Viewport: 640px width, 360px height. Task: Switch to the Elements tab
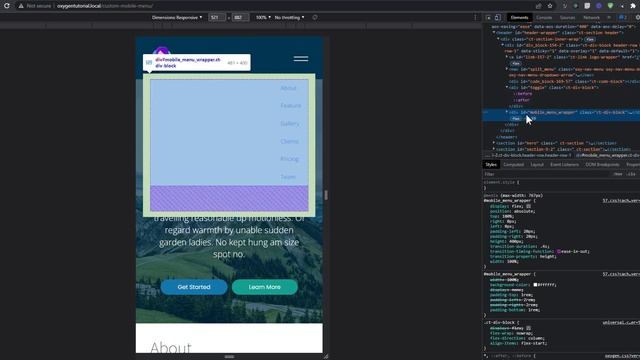coord(519,18)
